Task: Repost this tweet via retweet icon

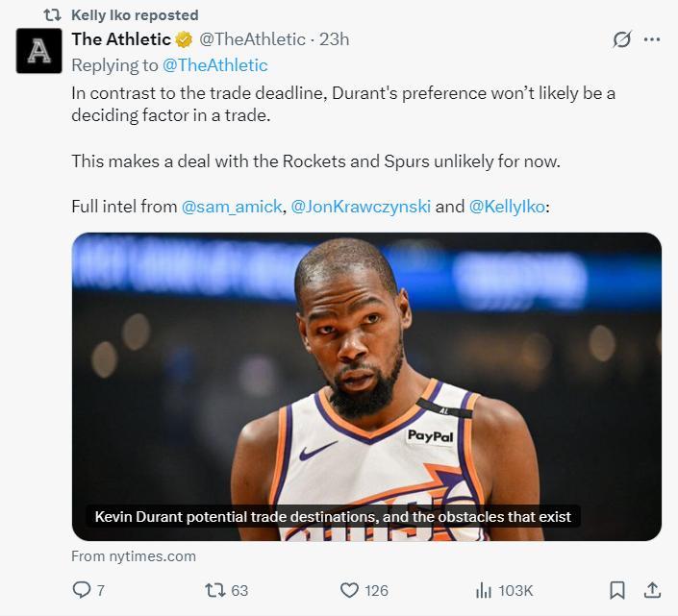Action: point(215,589)
